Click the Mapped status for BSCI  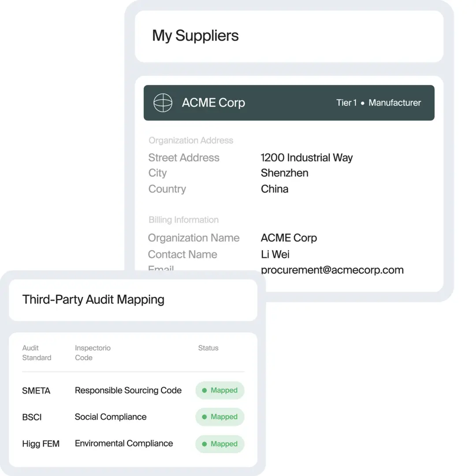(x=220, y=417)
